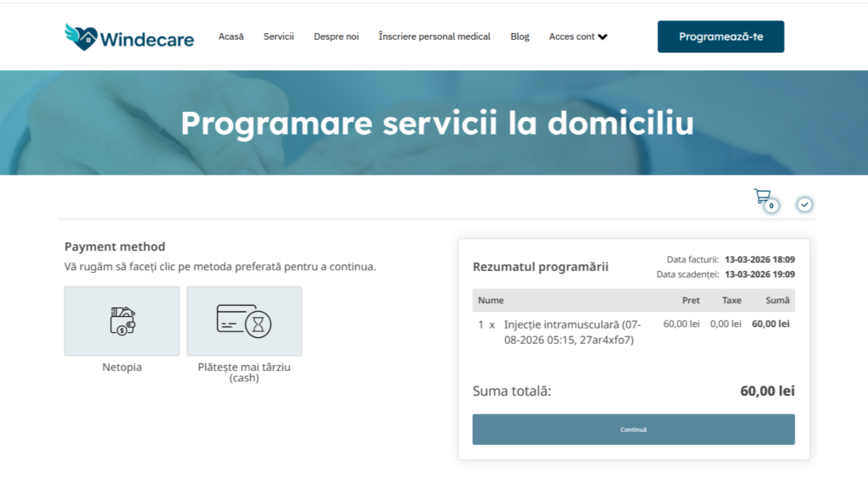Image resolution: width=868 pixels, height=488 pixels.
Task: Click the circled checkmark step icon
Action: pyautogui.click(x=804, y=204)
